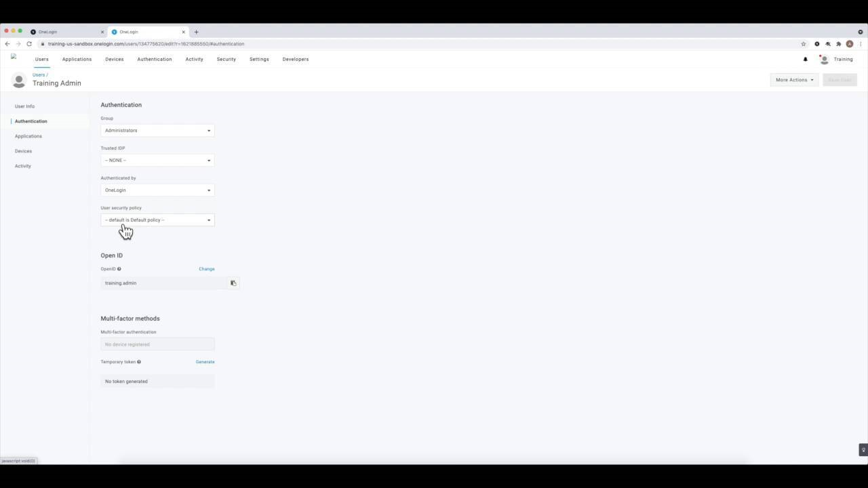Refresh the page with the reload icon

(28, 43)
